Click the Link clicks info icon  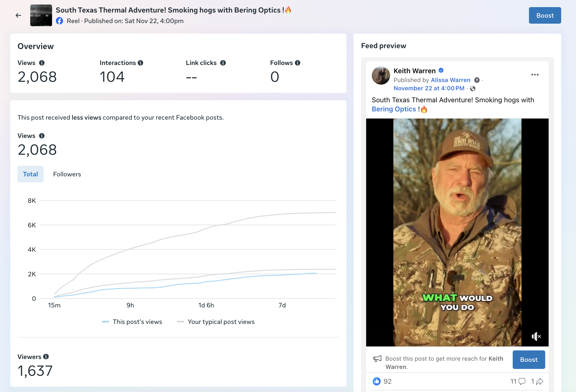tap(223, 63)
